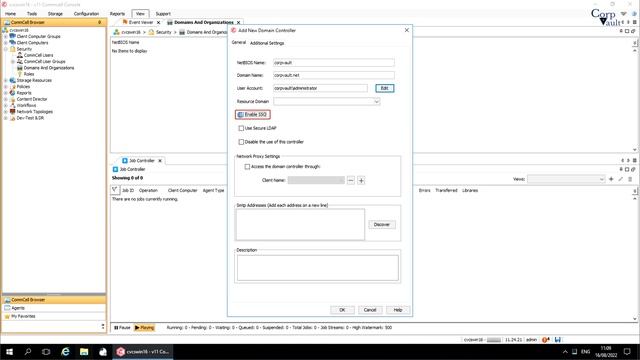640x360 pixels.
Task: Open the Windows notification center
Action: pos(627,352)
